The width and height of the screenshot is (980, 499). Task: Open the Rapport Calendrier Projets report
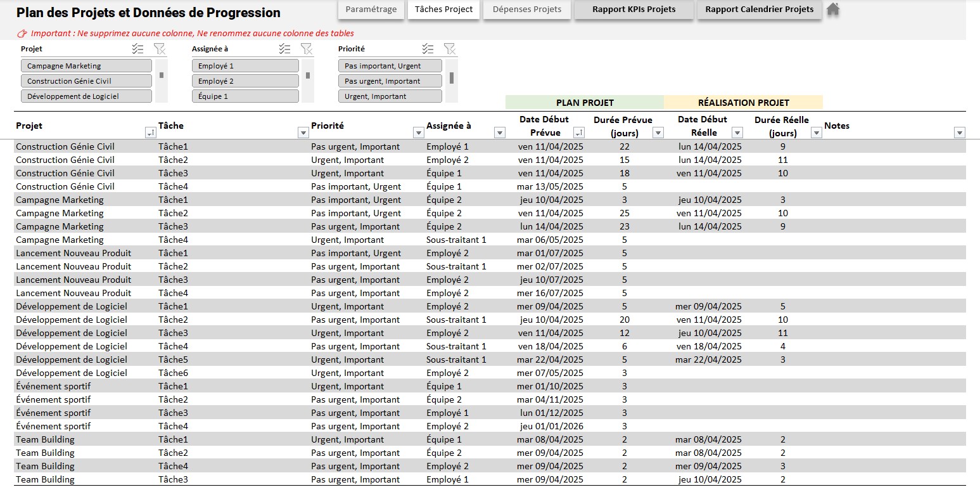click(x=759, y=10)
